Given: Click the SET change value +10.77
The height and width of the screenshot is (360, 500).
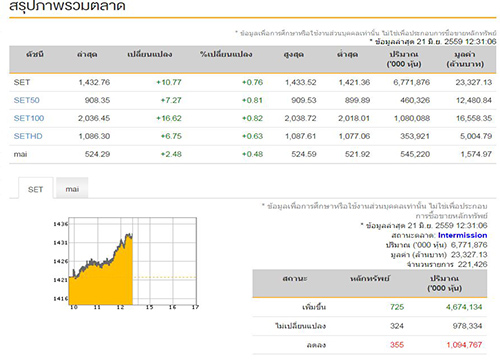Looking at the screenshot, I should [x=169, y=82].
